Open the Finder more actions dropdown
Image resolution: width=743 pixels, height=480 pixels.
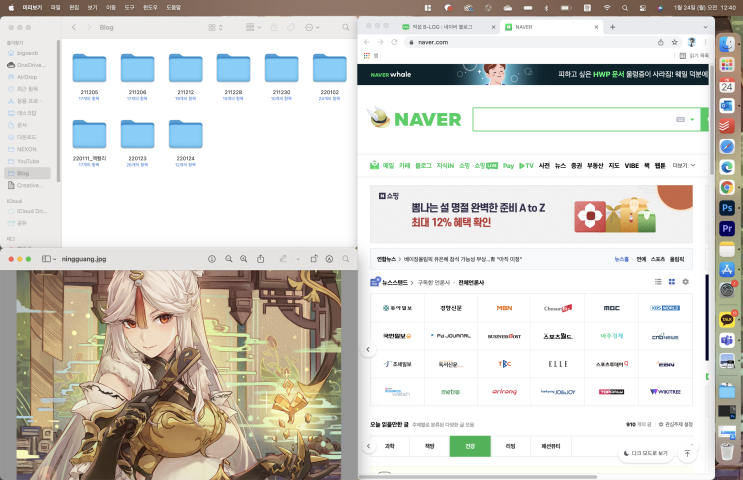(x=312, y=27)
